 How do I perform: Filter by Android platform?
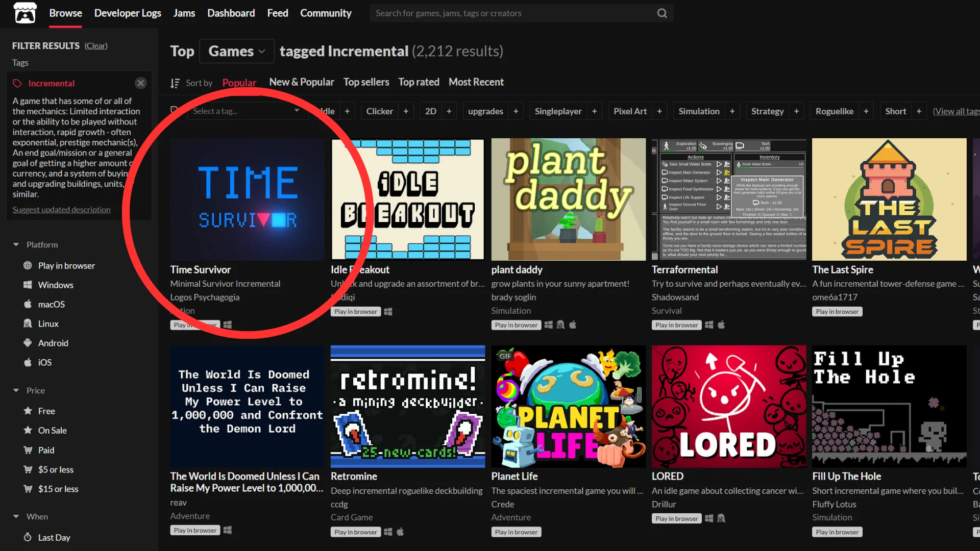[x=53, y=343]
